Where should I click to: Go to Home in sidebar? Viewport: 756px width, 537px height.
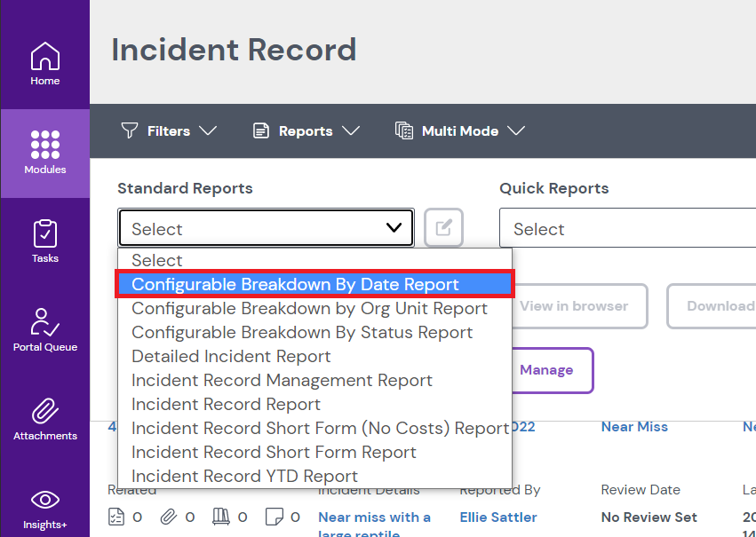point(45,64)
